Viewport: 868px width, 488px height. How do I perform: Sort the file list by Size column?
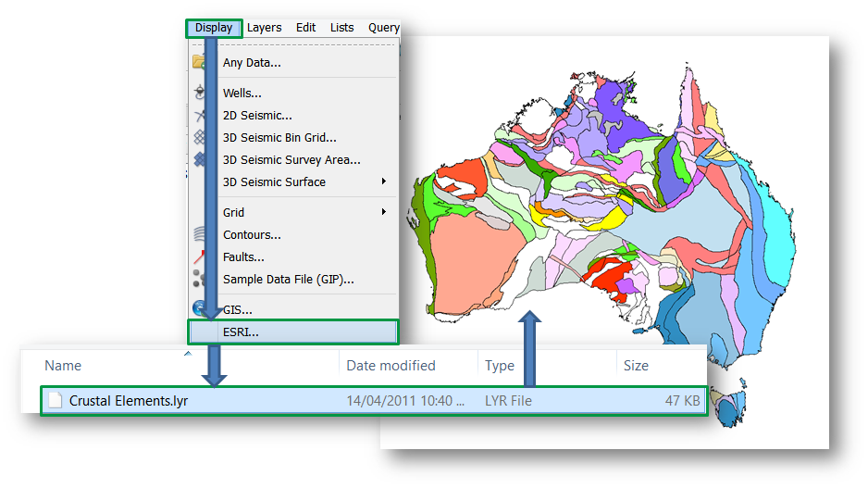[636, 366]
